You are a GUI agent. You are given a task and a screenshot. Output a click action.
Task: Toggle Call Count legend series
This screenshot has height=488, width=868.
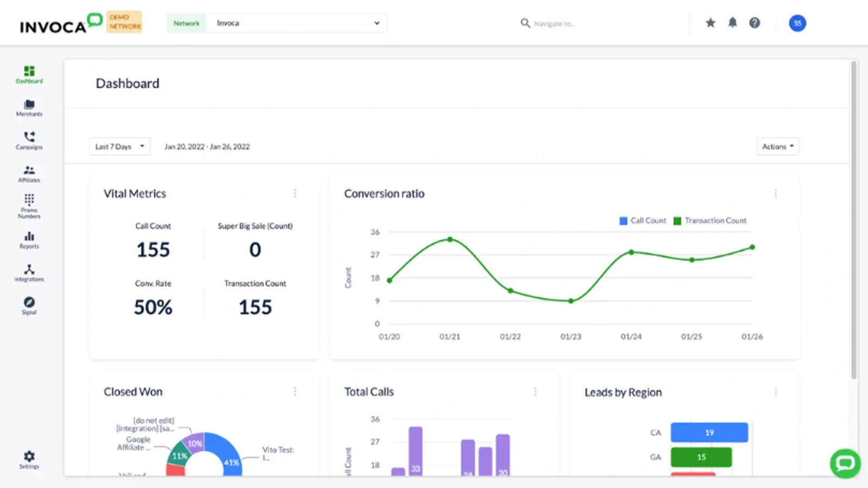tap(643, 221)
